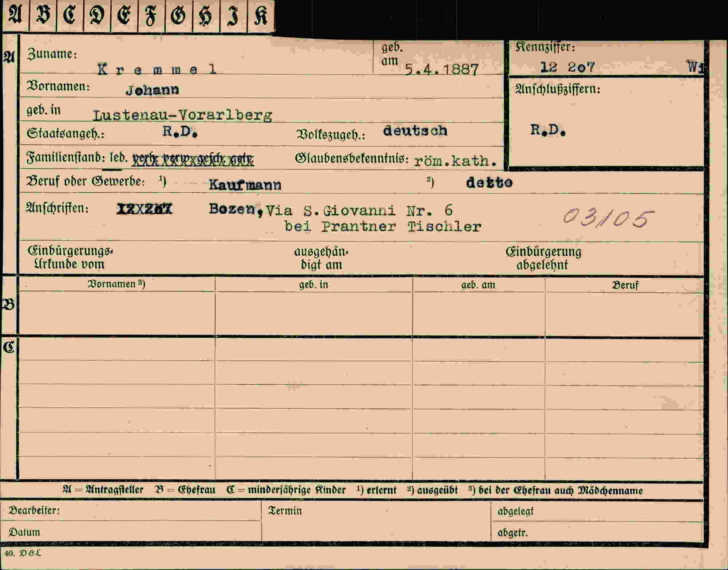This screenshot has height=570, width=728.
Task: Select the index tab letter E
Action: 124,16
